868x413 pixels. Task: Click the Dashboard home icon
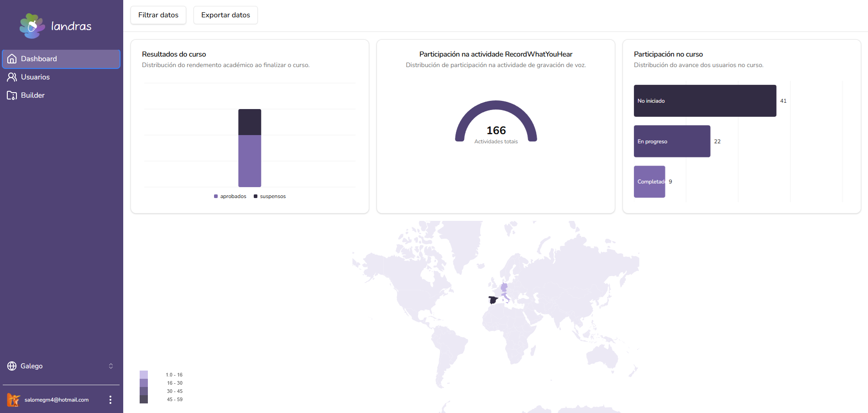(12, 59)
